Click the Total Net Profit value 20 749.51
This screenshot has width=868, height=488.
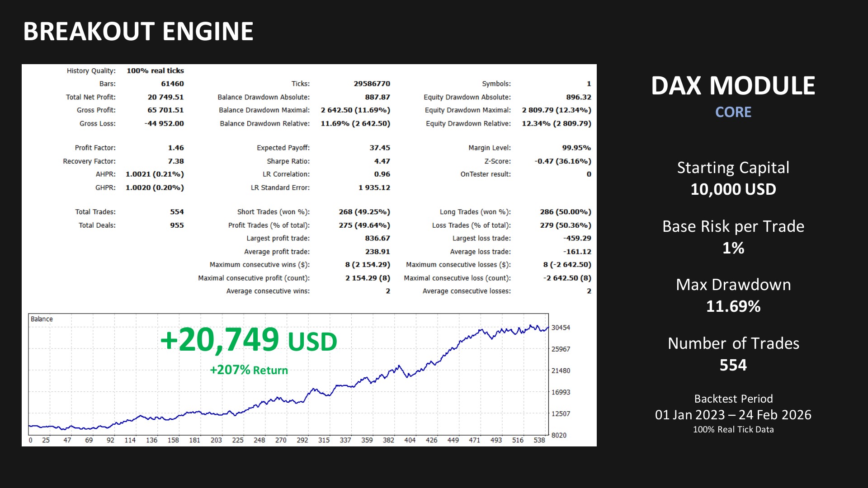[x=165, y=97]
